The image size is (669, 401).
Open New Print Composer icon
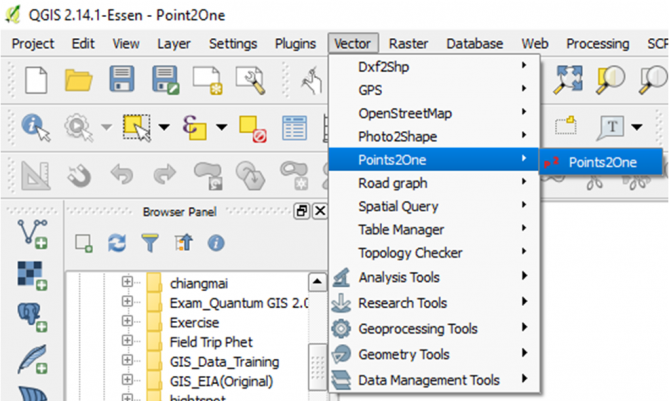point(208,80)
